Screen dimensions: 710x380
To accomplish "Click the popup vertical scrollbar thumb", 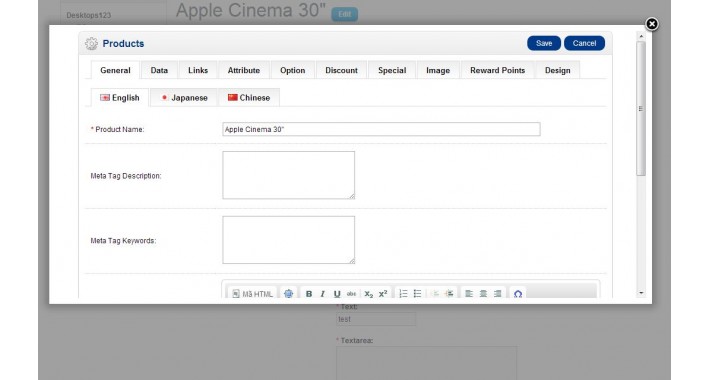I will [641, 109].
